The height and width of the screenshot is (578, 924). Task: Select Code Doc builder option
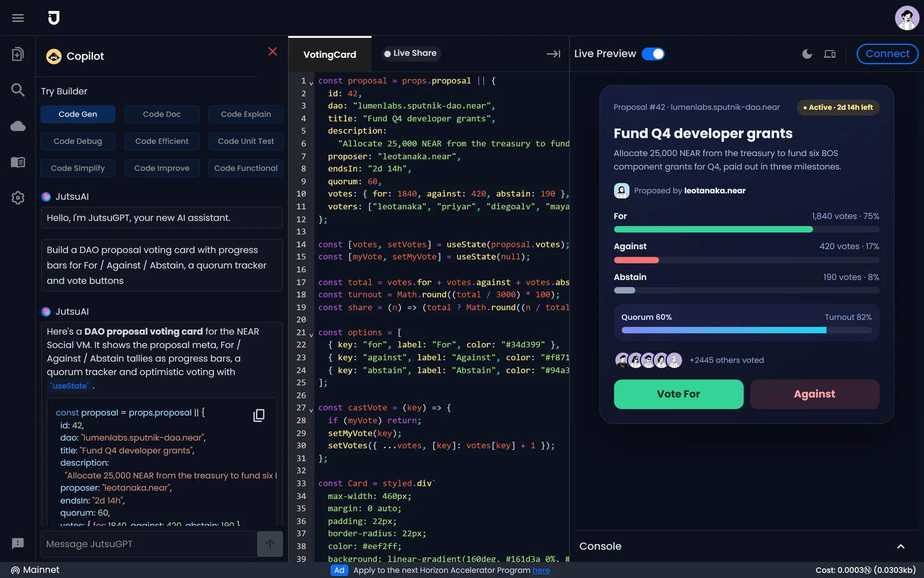click(x=162, y=114)
